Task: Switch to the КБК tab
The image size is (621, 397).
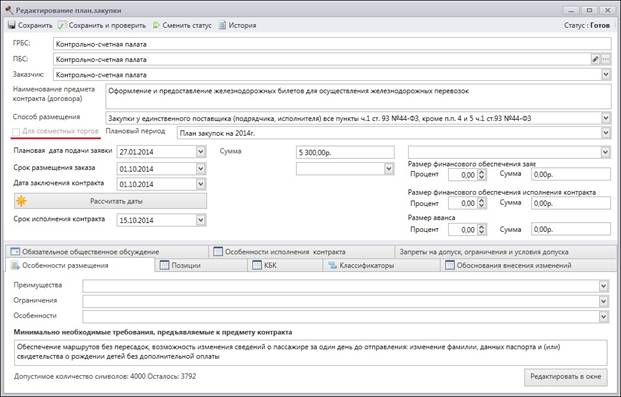Action: click(x=285, y=265)
